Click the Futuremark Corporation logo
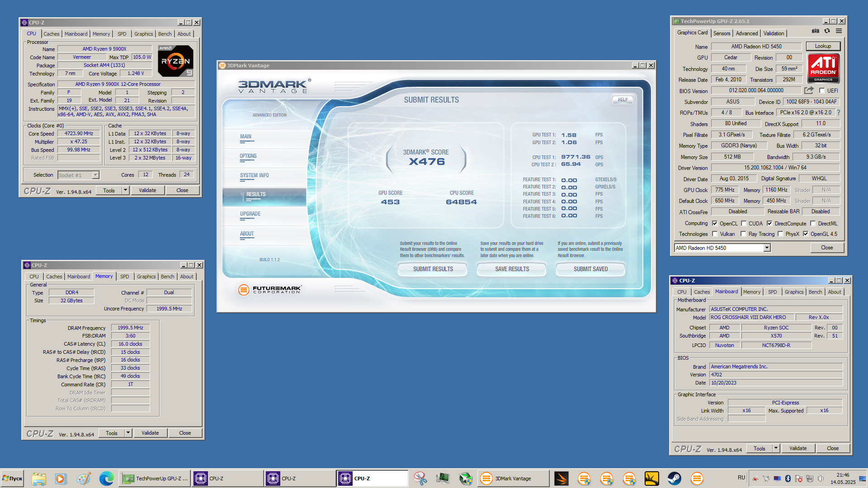The height and width of the screenshot is (488, 868). [x=270, y=290]
